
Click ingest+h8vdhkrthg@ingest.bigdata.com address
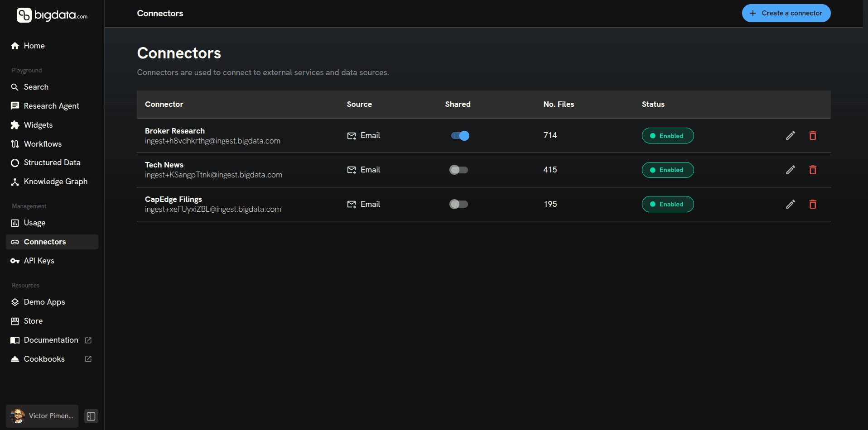212,141
